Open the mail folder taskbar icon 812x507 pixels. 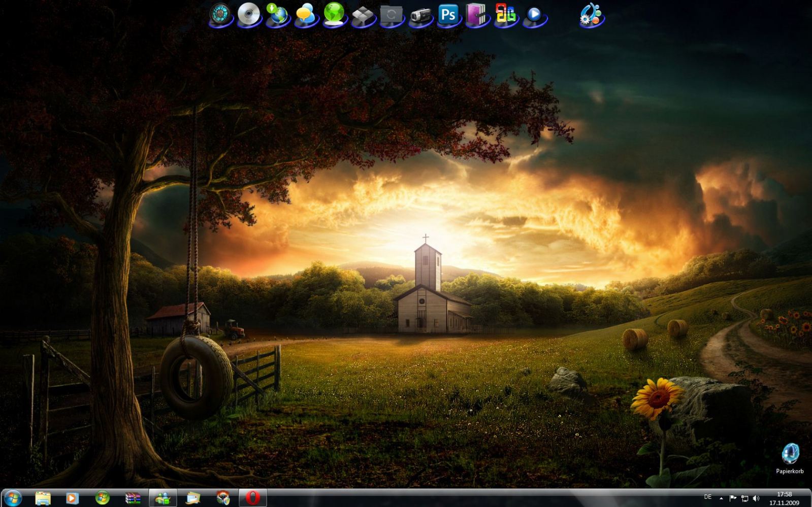pyautogui.click(x=193, y=498)
